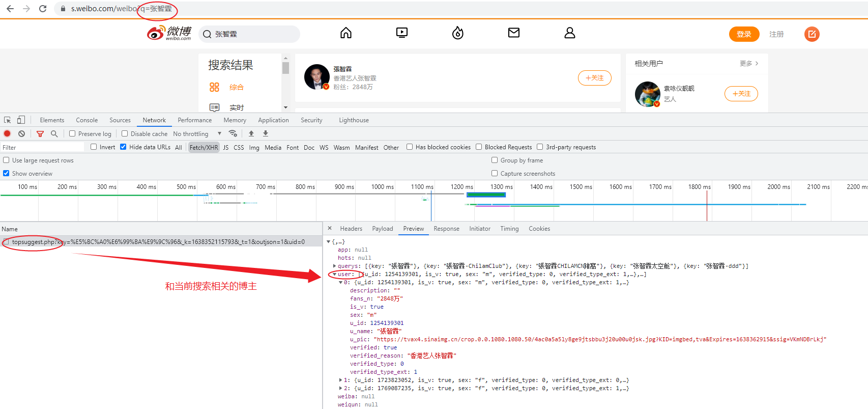Close the request details panel X
The height and width of the screenshot is (409, 868).
point(330,228)
